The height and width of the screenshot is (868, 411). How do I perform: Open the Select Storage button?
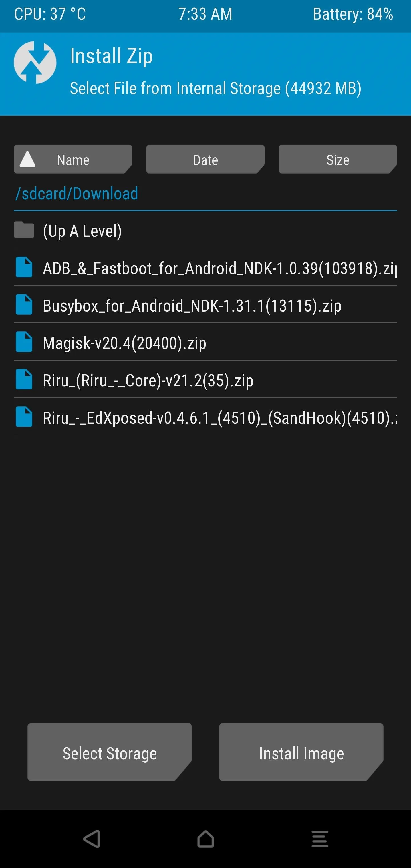110,752
